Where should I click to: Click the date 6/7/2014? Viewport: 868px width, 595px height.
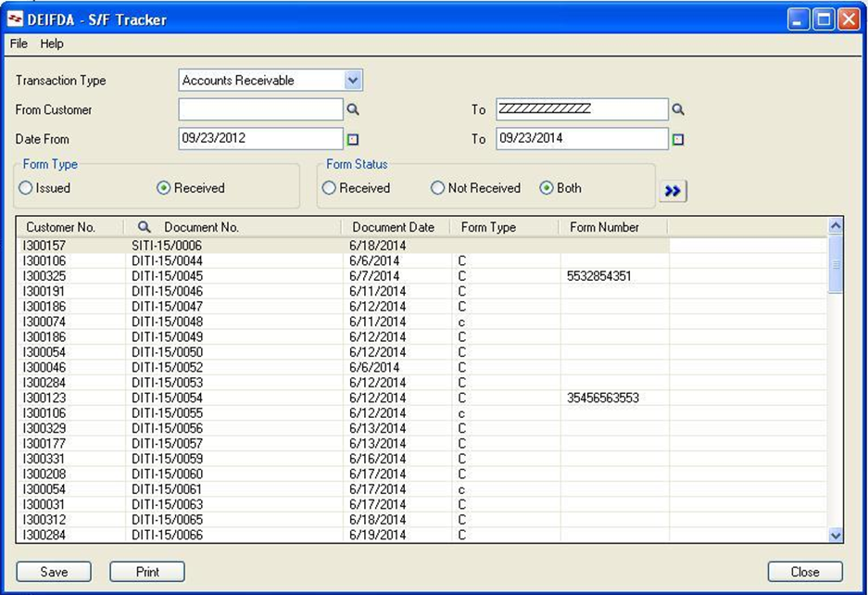pos(374,276)
